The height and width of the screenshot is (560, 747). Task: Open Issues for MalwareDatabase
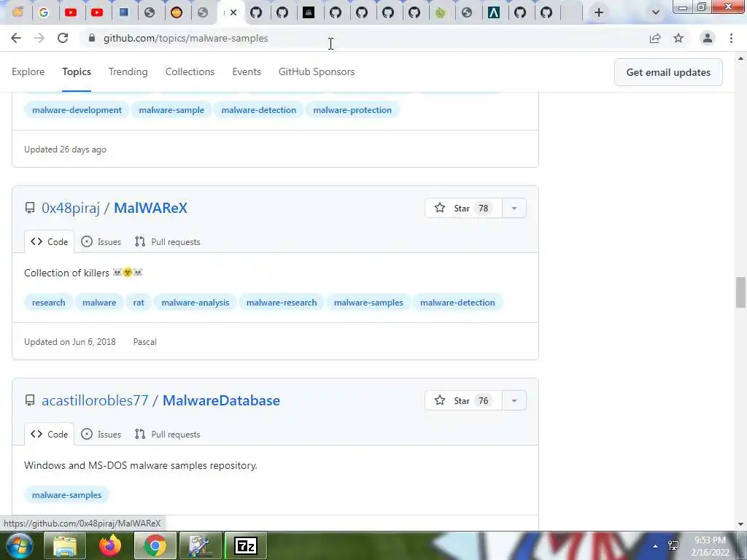pos(101,435)
